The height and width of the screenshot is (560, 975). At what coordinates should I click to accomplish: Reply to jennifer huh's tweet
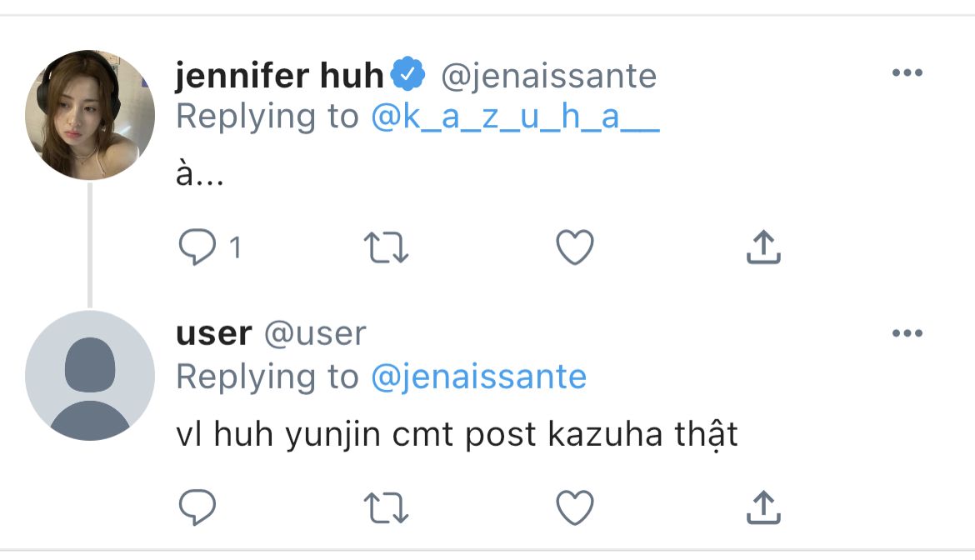[197, 247]
